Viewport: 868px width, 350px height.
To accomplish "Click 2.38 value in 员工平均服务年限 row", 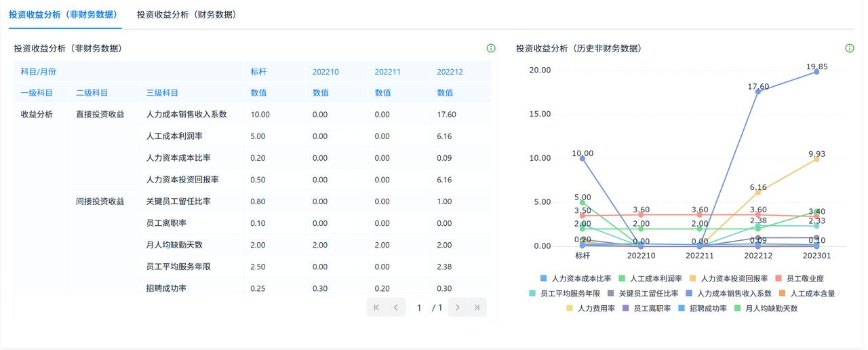I will point(444,267).
